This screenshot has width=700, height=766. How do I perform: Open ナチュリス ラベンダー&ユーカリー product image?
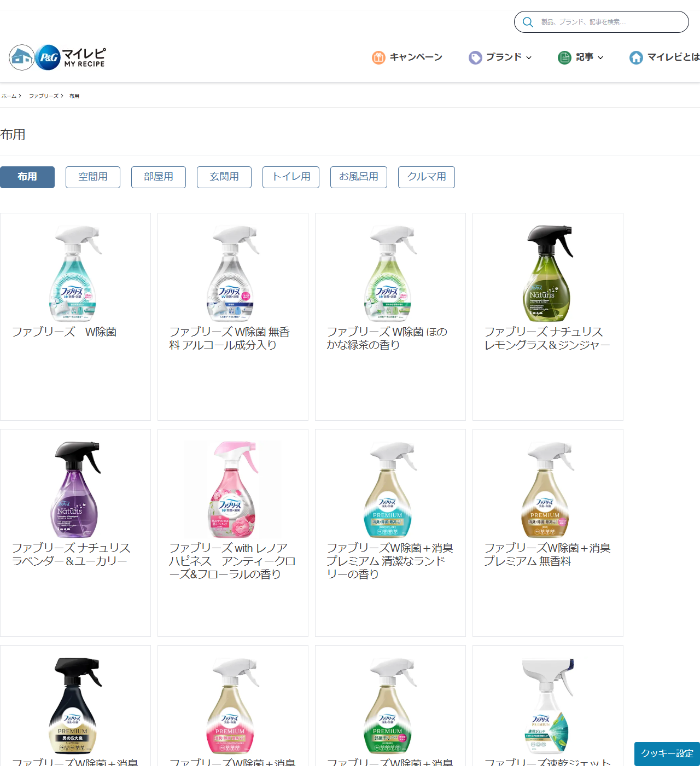(x=75, y=490)
